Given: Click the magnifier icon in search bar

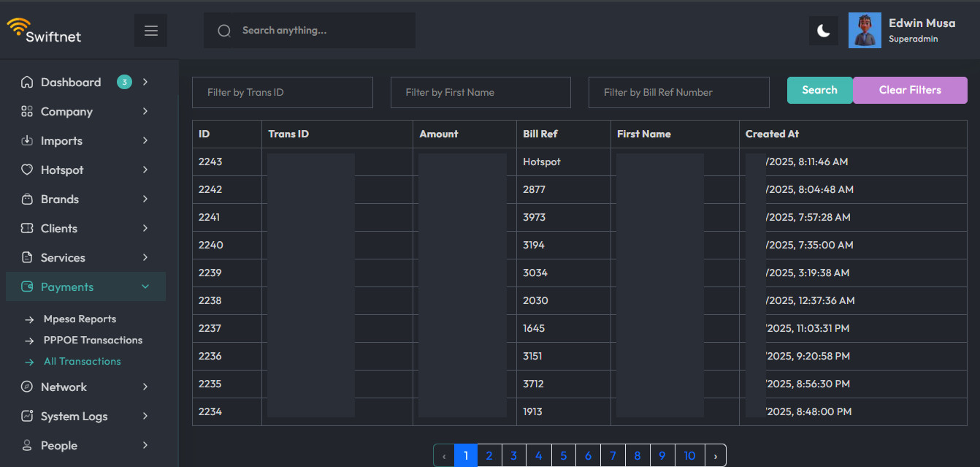Looking at the screenshot, I should 224,31.
